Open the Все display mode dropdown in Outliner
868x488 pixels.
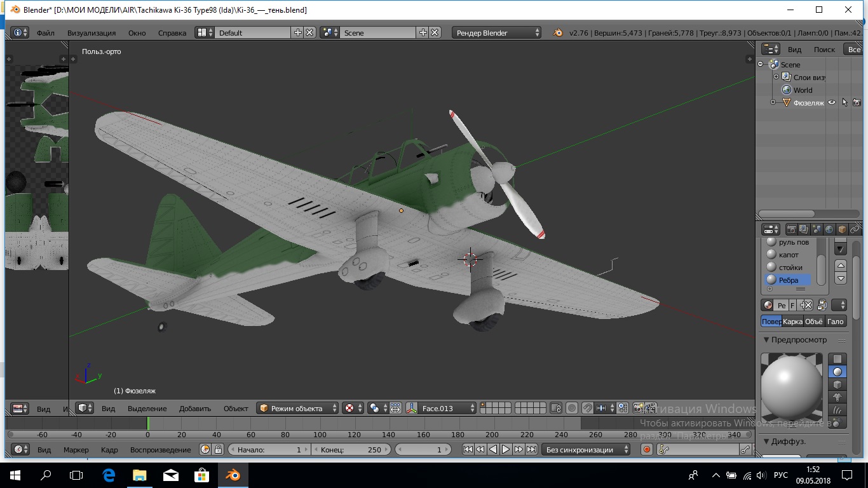(x=853, y=49)
